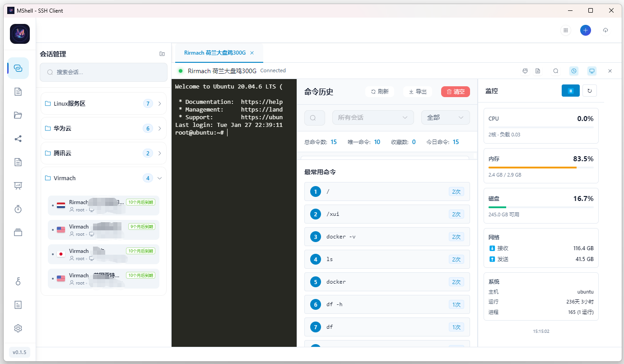Viewport: 624px width, 364px height.
Task: Click the share icon in sidebar
Action: [x=18, y=139]
